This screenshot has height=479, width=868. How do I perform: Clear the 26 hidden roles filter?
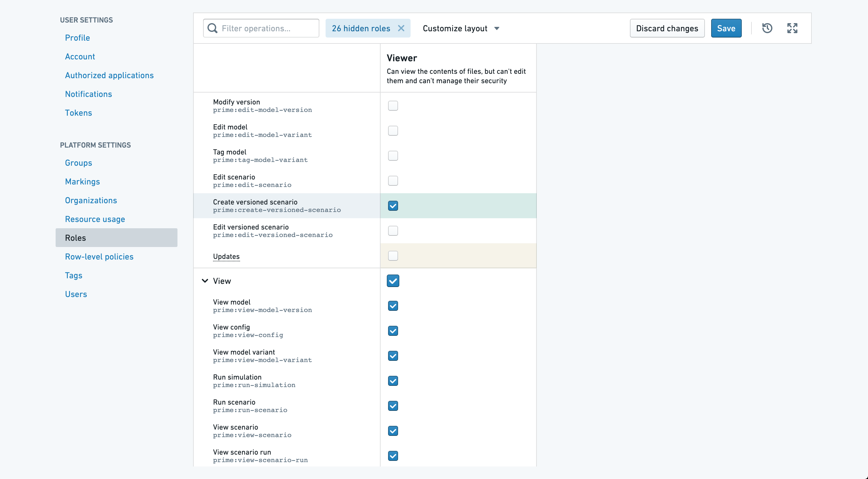click(x=401, y=28)
